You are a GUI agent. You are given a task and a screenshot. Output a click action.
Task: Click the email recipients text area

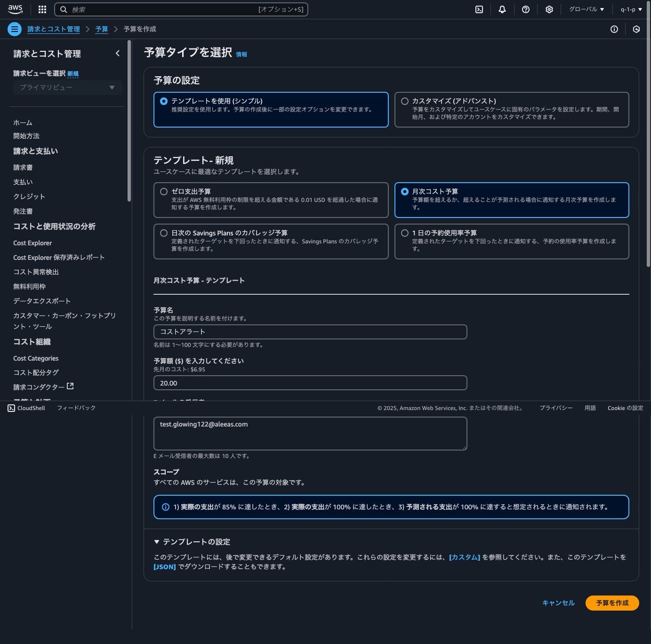point(310,434)
